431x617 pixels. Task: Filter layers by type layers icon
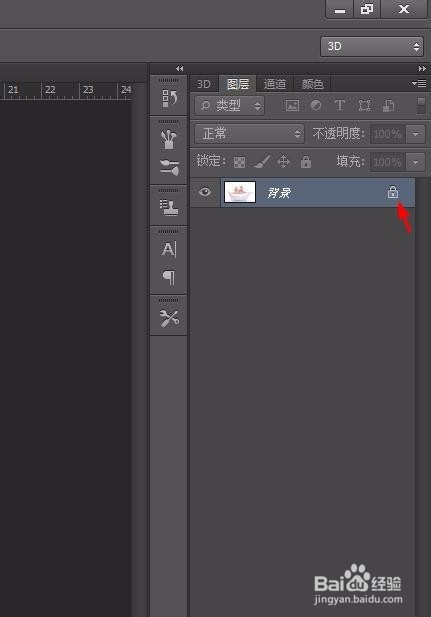(340, 105)
